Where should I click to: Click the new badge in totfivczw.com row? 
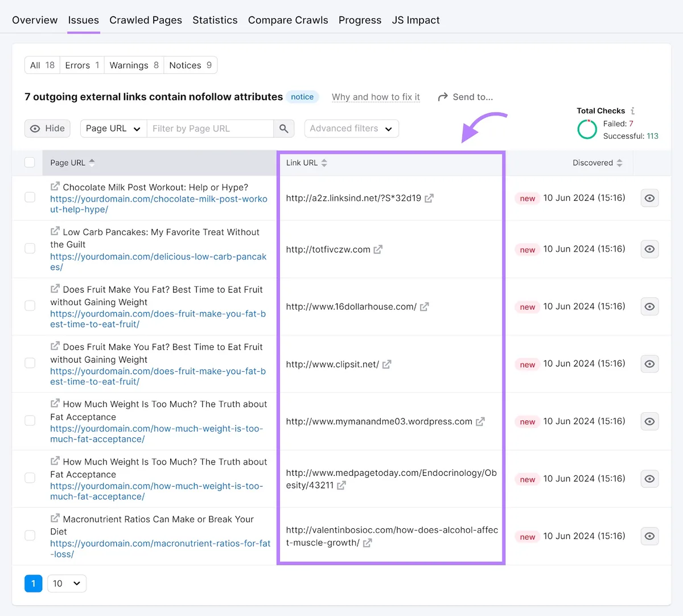pyautogui.click(x=527, y=250)
